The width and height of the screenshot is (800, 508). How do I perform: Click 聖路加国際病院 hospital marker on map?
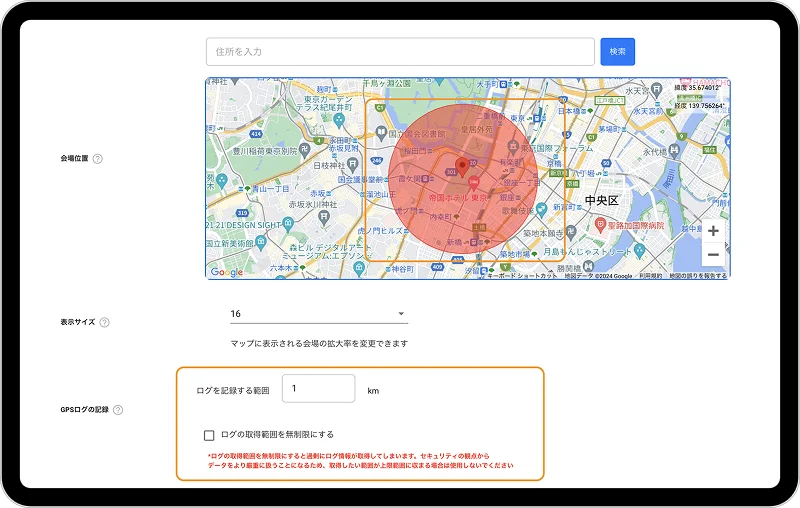tap(599, 224)
